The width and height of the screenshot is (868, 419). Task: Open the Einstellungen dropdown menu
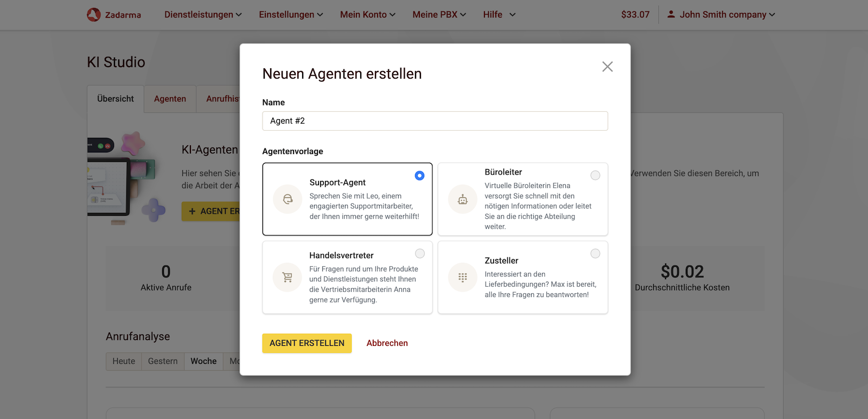click(x=291, y=15)
